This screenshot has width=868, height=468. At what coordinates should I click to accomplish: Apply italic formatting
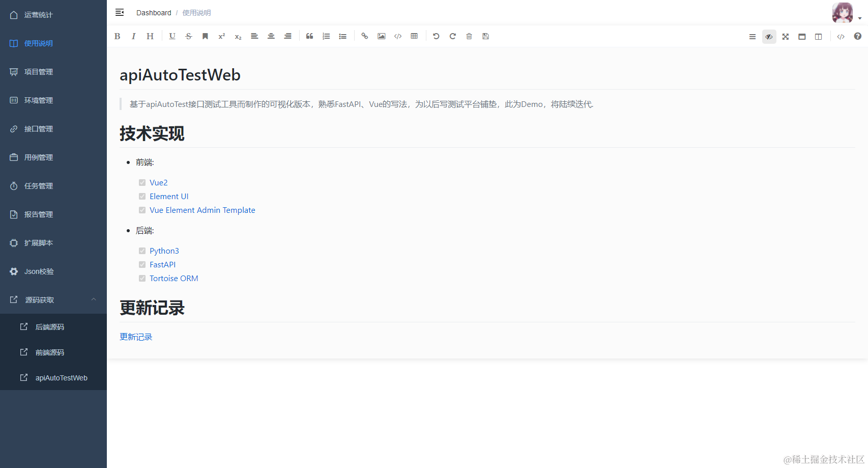point(134,36)
